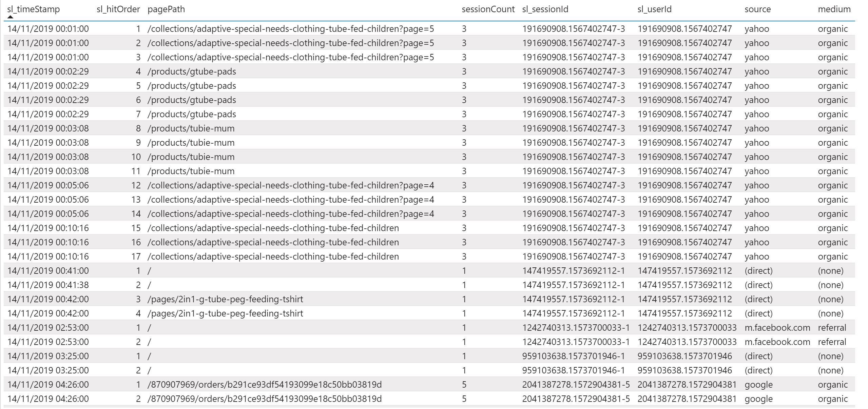The image size is (868, 409).
Task: Click the (none) medium cell at 03:25:00 hitOrder 1
Action: (830, 356)
